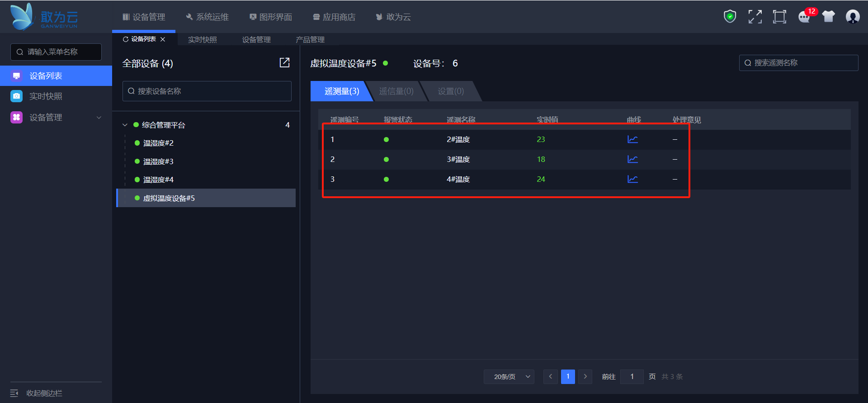Screen dimensions: 868x403
Task: Collapse the 综合管理平台 tree node
Action: pos(125,125)
